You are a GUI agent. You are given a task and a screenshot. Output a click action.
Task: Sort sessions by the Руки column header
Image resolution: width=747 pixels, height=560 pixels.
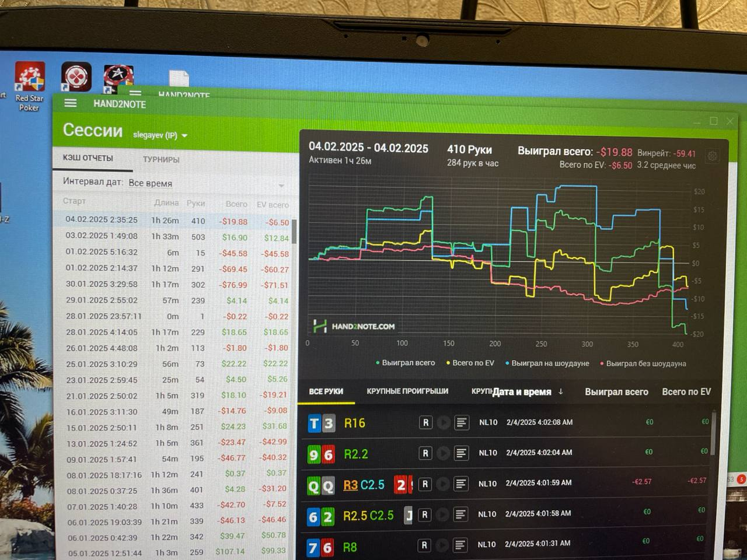[196, 203]
